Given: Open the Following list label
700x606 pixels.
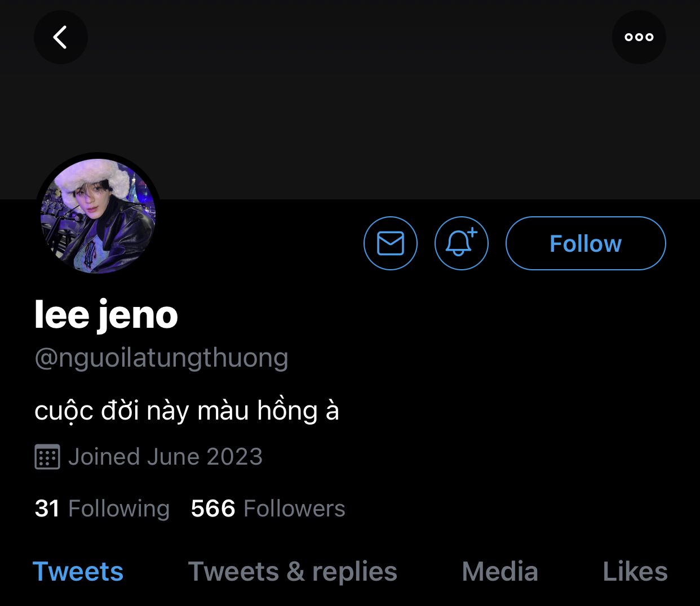Looking at the screenshot, I should click(x=119, y=509).
